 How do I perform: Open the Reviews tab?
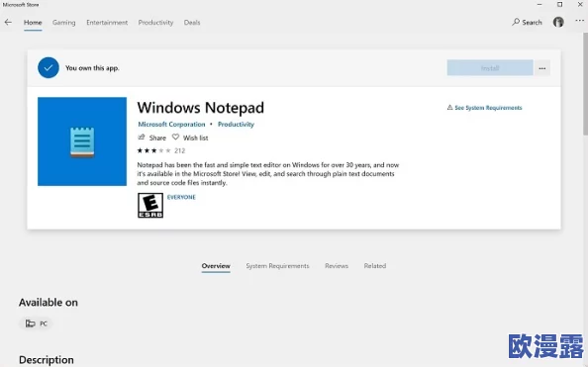337,266
